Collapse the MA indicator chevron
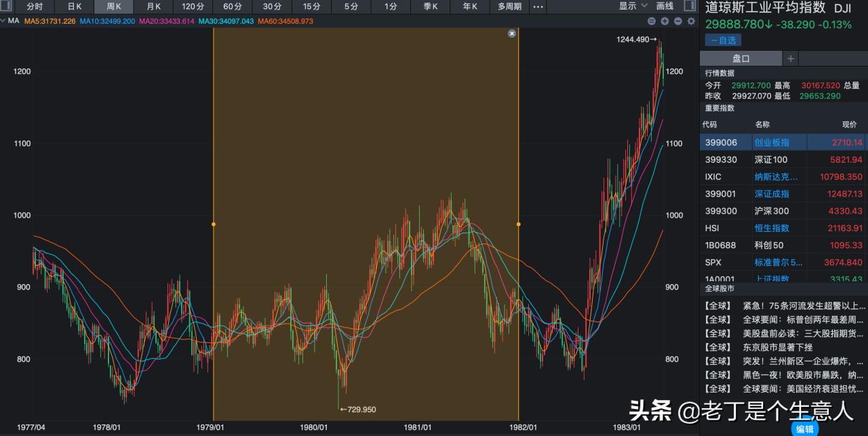 tap(3, 21)
